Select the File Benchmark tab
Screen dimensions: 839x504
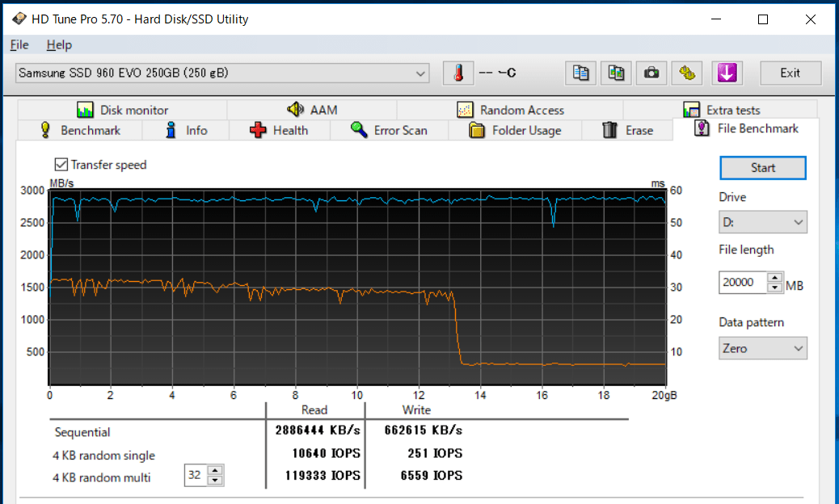(x=746, y=128)
